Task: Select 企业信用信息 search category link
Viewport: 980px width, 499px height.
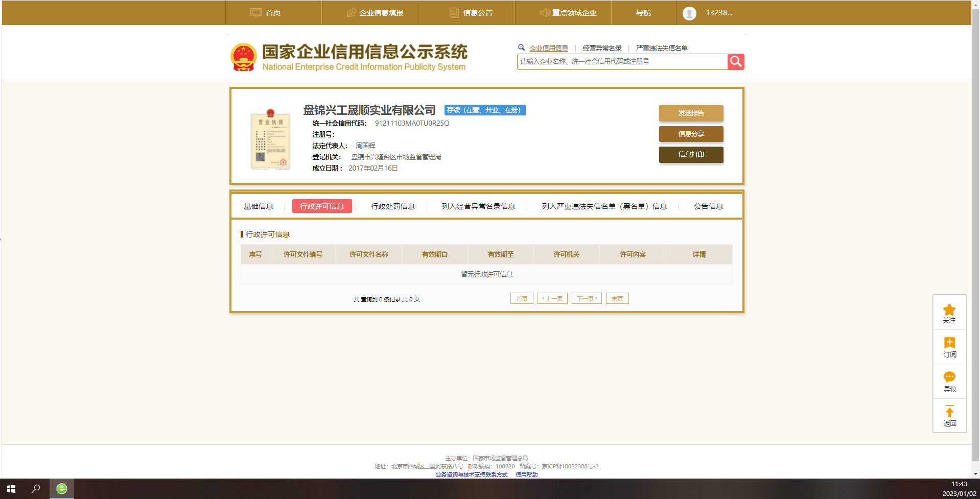Action: click(549, 48)
